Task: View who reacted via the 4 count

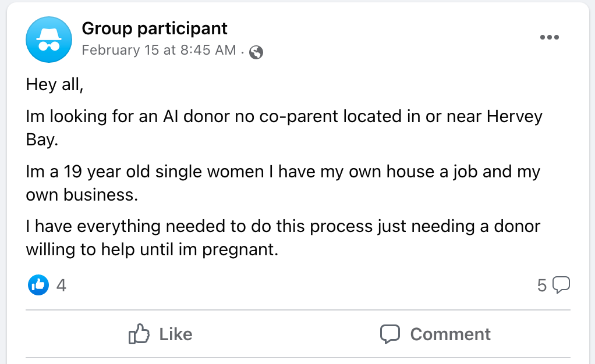Action: click(x=61, y=285)
